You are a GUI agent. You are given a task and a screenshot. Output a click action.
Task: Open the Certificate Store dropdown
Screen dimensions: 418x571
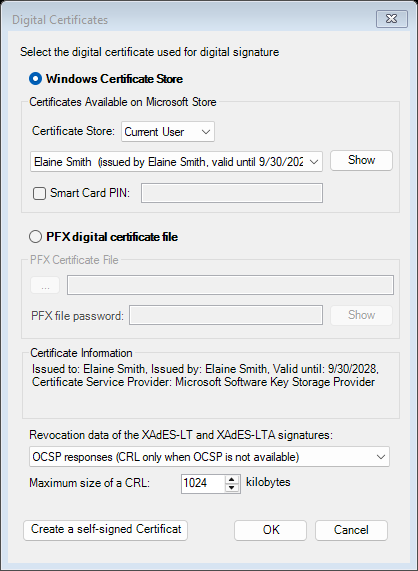[168, 131]
